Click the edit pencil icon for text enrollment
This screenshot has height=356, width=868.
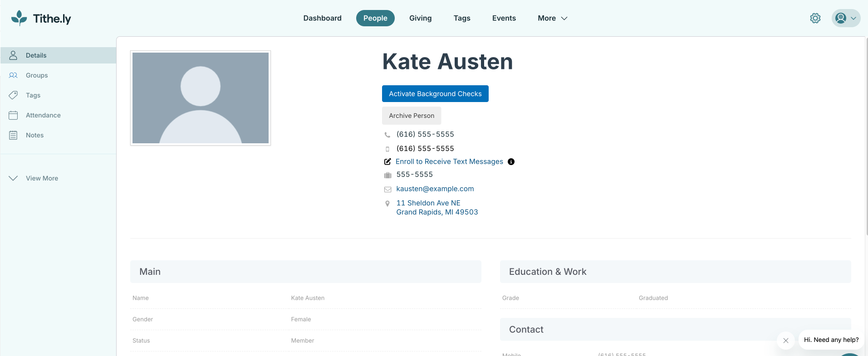click(387, 161)
